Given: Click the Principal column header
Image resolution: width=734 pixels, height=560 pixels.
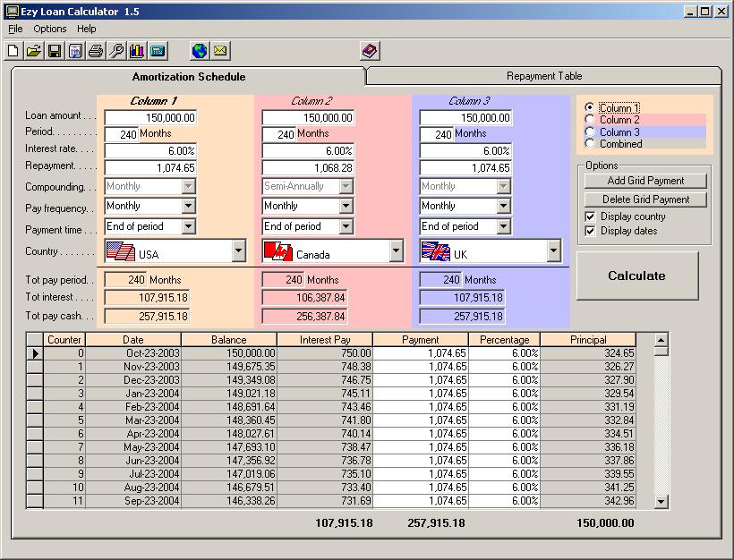Looking at the screenshot, I should (588, 340).
